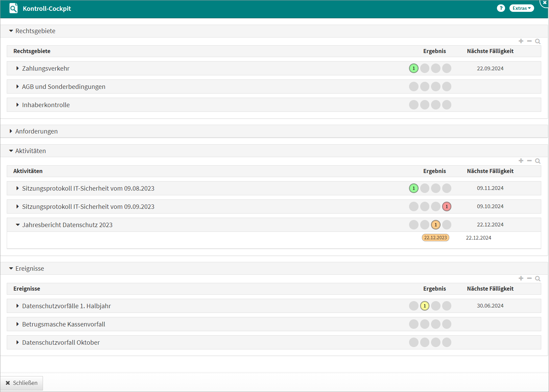Viewport: 549px width, 392px height.
Task: Click the green result circle for Zahlungsverkehr
Action: [413, 68]
